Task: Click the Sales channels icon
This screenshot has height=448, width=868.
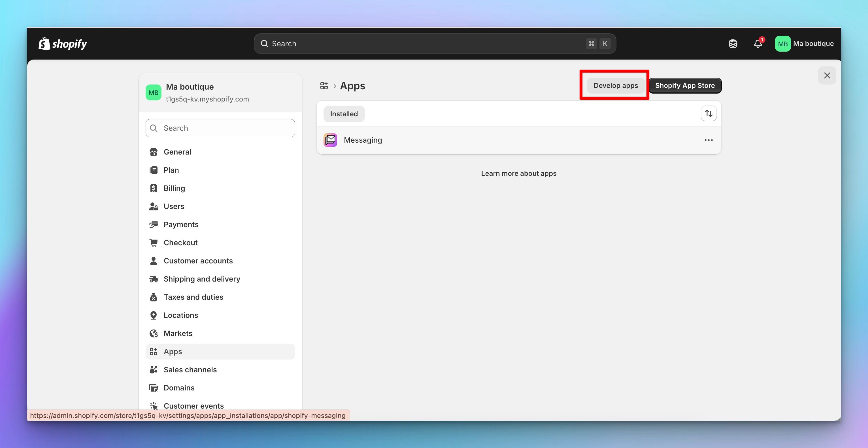Action: (x=154, y=370)
